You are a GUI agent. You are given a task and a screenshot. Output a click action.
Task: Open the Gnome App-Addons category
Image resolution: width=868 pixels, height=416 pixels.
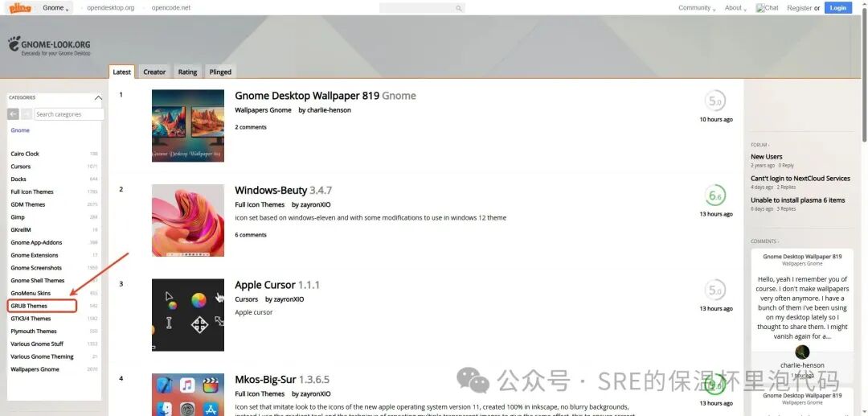pyautogui.click(x=36, y=243)
